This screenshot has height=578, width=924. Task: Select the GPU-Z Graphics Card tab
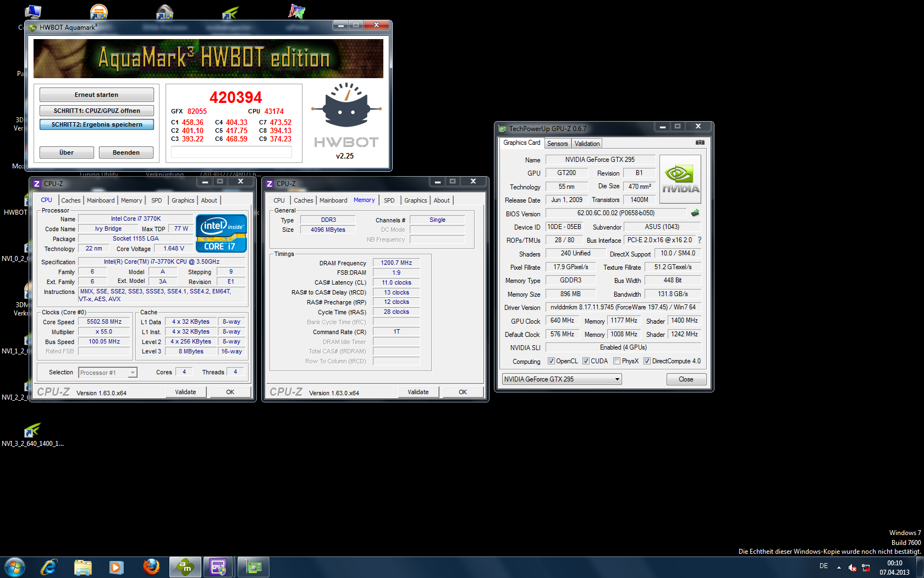[521, 143]
